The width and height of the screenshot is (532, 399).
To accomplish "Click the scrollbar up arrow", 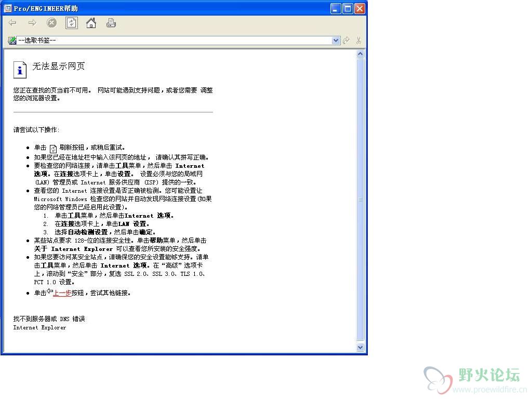I will 361,54.
